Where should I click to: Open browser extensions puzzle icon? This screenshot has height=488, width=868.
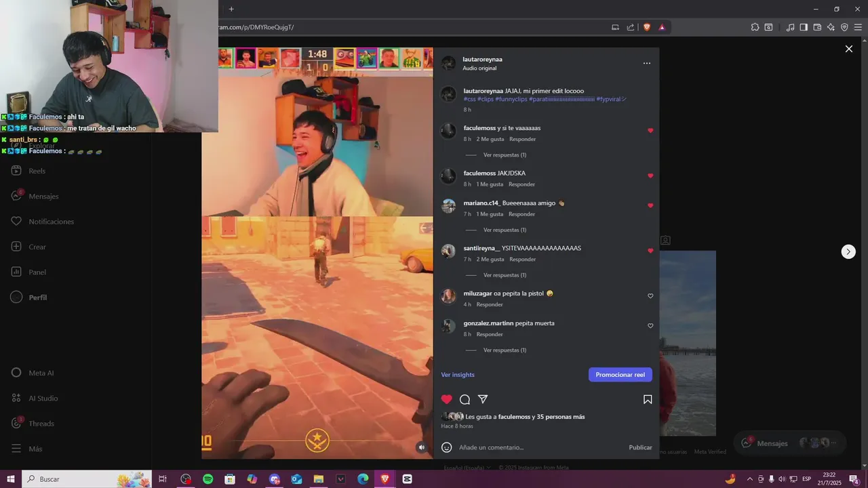[x=755, y=27]
